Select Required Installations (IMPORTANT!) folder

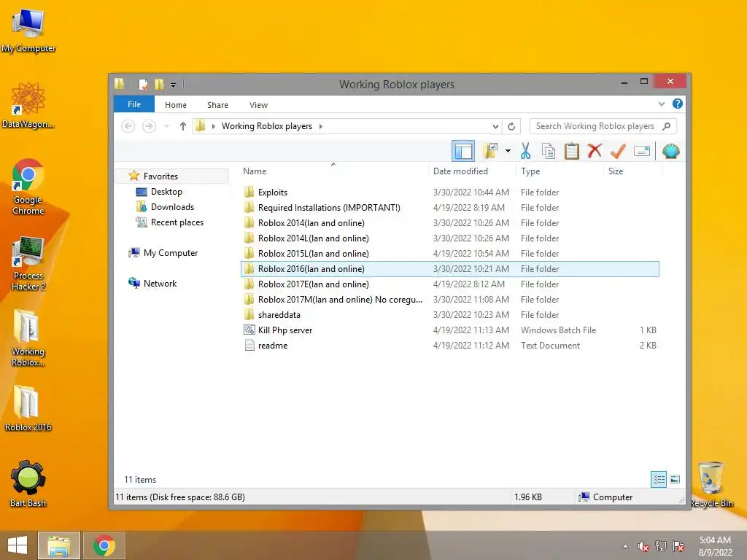pos(449,208)
